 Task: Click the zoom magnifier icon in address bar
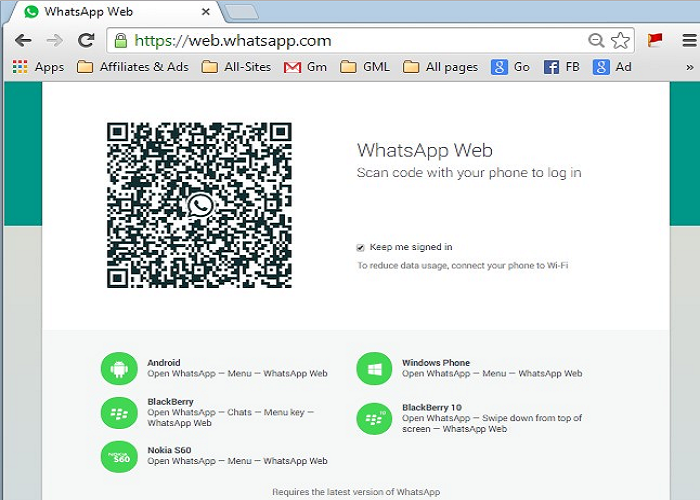click(596, 40)
